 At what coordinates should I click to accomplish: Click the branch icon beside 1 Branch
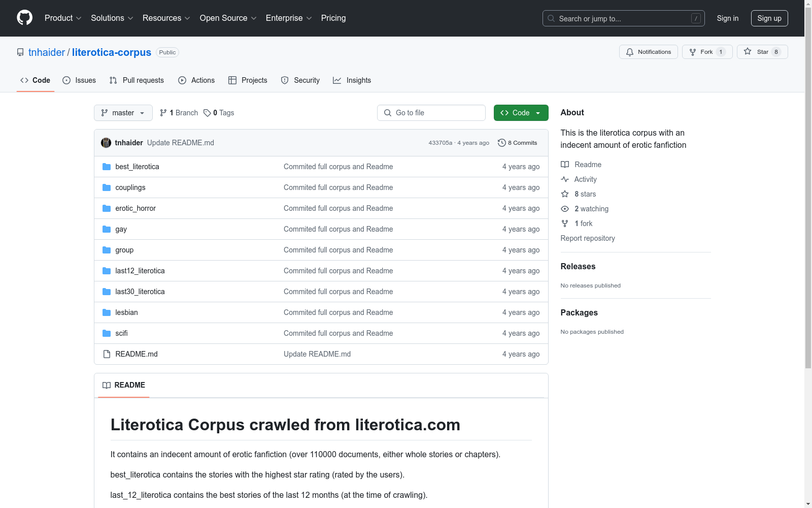(x=163, y=113)
